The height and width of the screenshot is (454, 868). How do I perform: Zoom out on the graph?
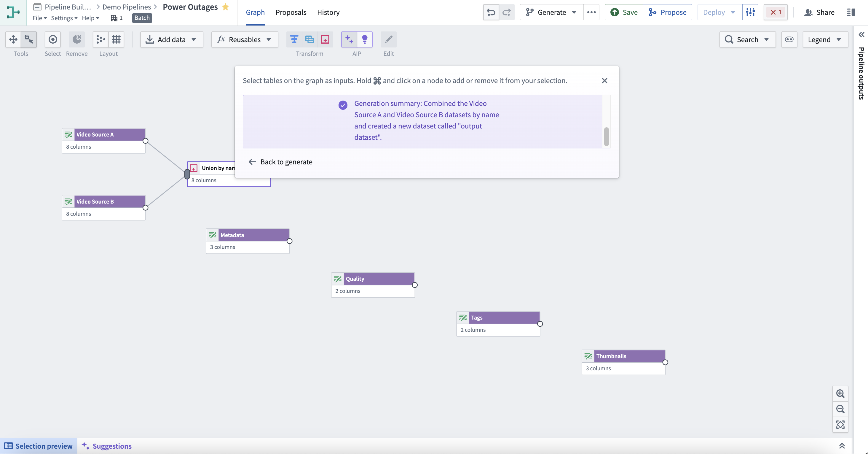click(x=840, y=409)
